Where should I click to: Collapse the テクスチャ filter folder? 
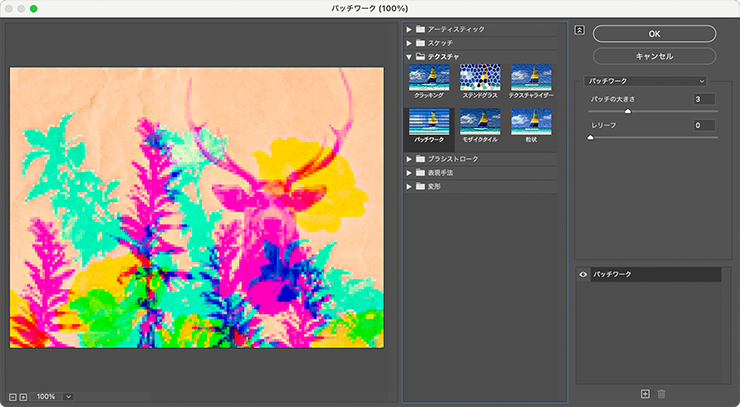click(x=409, y=57)
